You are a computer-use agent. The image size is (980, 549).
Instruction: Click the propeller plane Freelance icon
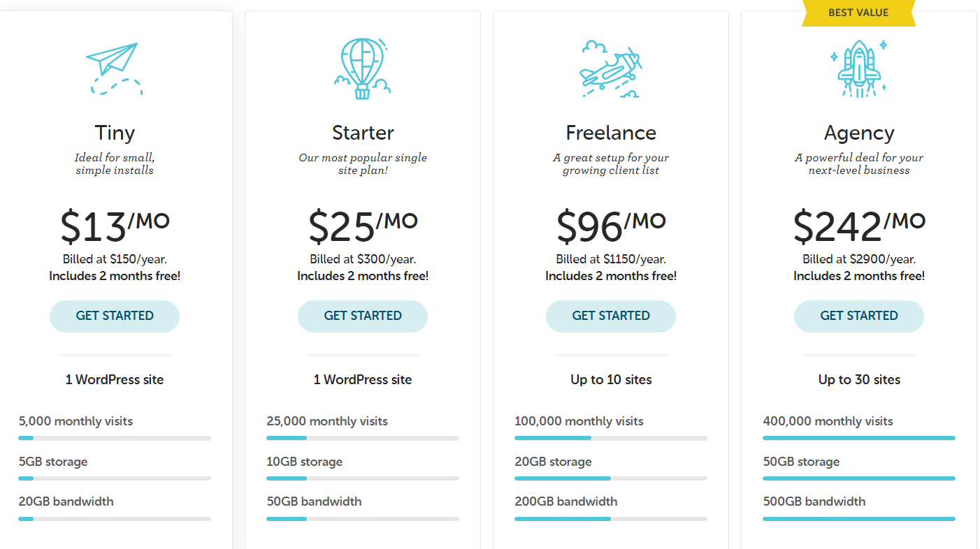(x=610, y=68)
